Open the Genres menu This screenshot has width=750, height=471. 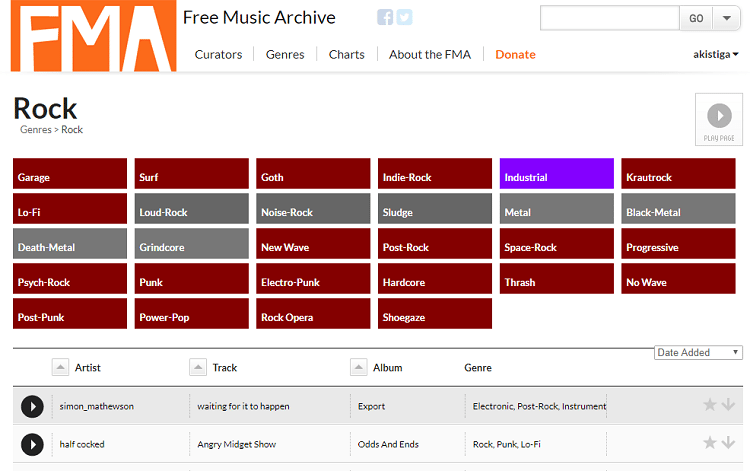click(285, 55)
